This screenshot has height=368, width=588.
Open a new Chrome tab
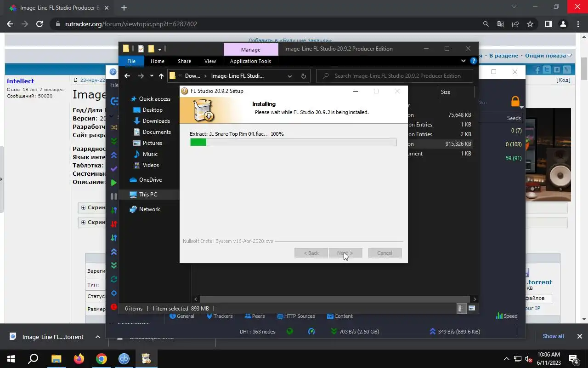click(x=124, y=8)
